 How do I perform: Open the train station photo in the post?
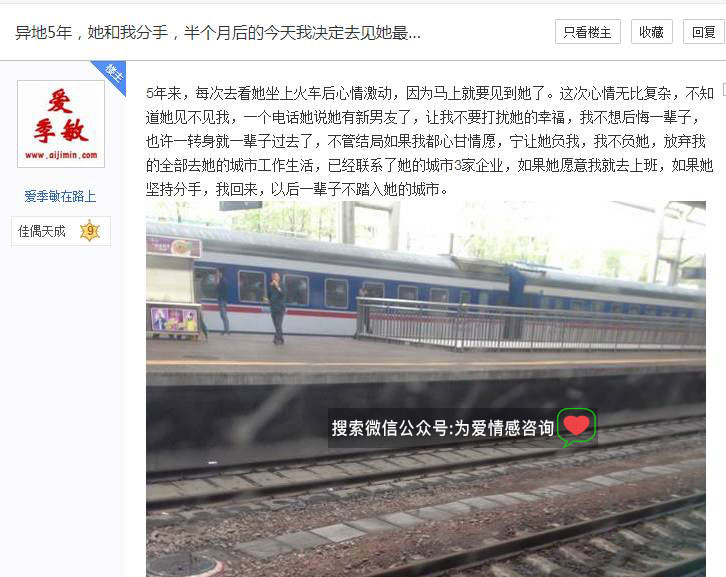[426, 389]
